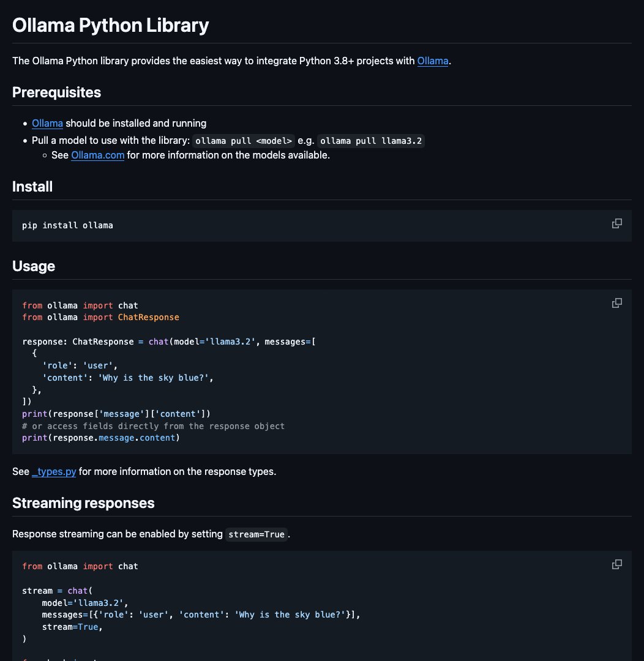Open the _types.py link
Screen dimensions: 644x661
[x=54, y=472]
